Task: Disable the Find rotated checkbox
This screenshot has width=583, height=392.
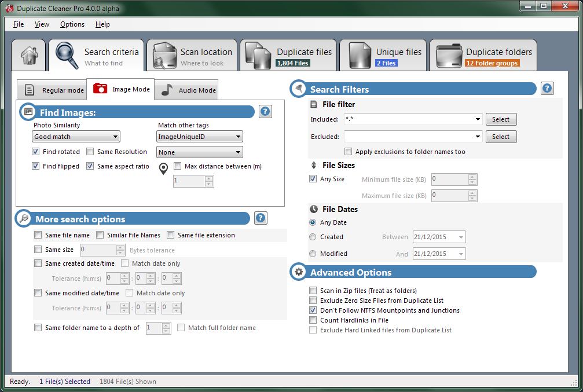Action: pos(36,152)
